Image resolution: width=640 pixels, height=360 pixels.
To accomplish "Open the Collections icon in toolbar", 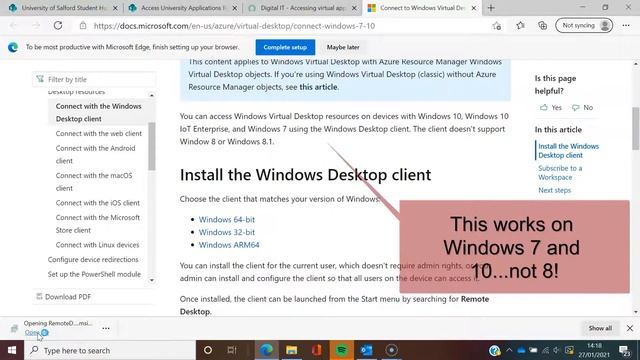I will pyautogui.click(x=542, y=25).
